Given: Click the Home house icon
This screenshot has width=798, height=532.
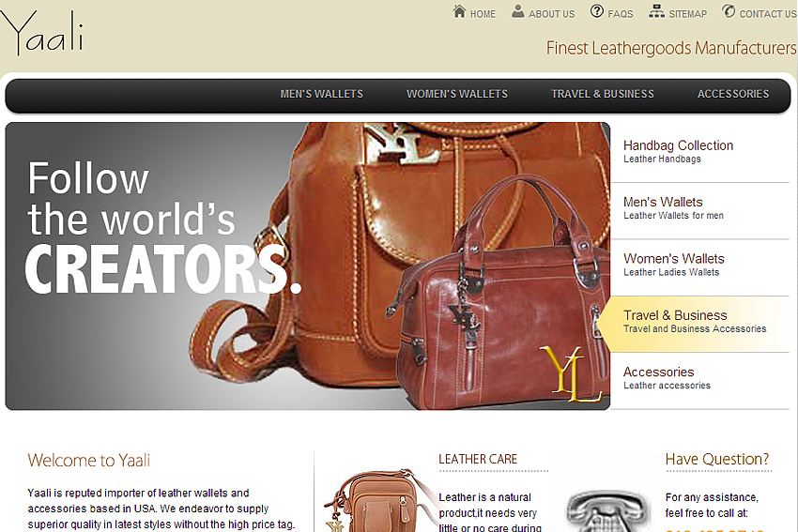Looking at the screenshot, I should click(x=460, y=11).
